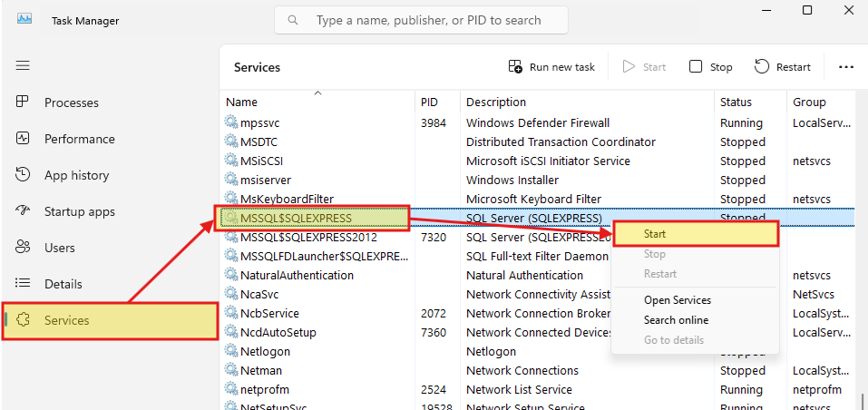Switch to the App history page
Image resolution: width=868 pixels, height=410 pixels.
pyautogui.click(x=77, y=175)
